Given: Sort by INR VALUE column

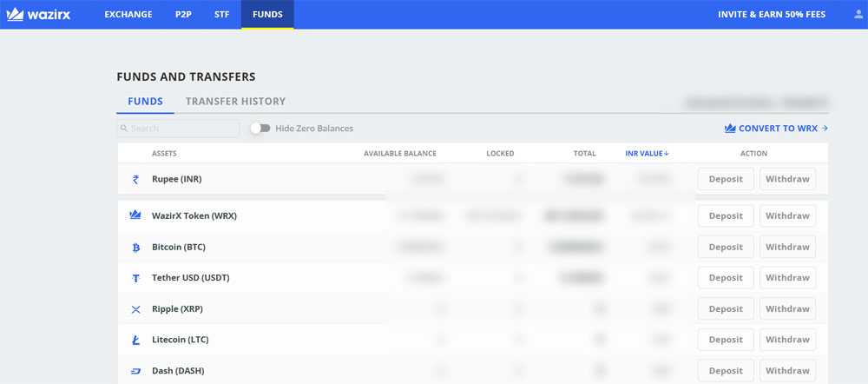Looking at the screenshot, I should coord(647,154).
